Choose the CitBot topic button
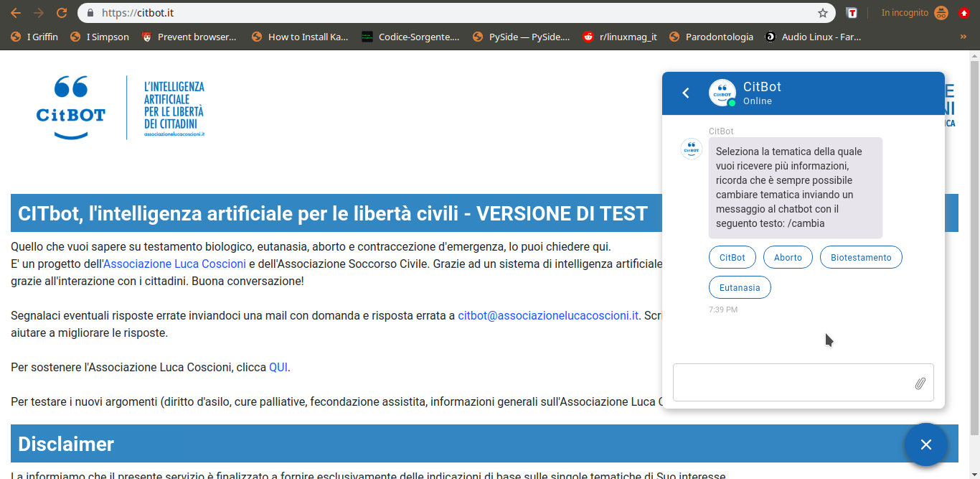 click(x=732, y=257)
